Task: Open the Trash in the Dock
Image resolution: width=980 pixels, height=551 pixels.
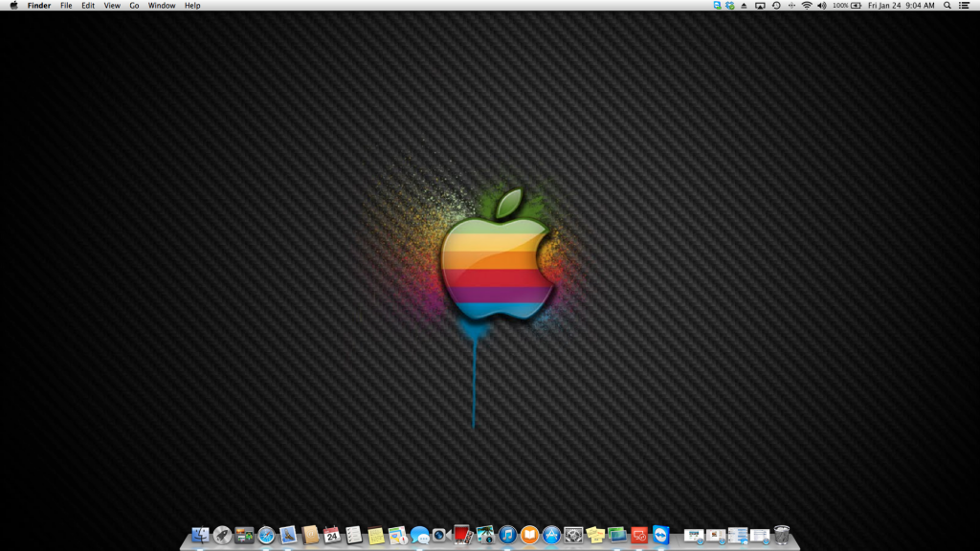Action: pyautogui.click(x=781, y=535)
